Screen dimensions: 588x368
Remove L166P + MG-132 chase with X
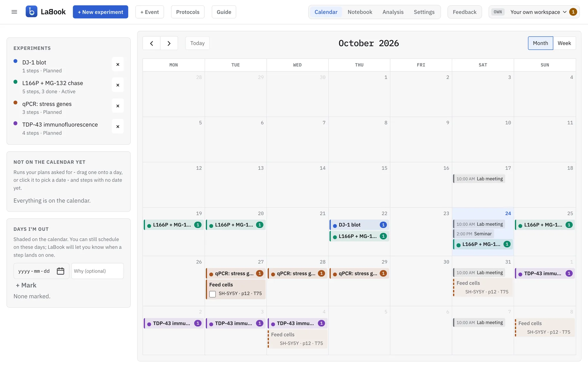tap(118, 85)
